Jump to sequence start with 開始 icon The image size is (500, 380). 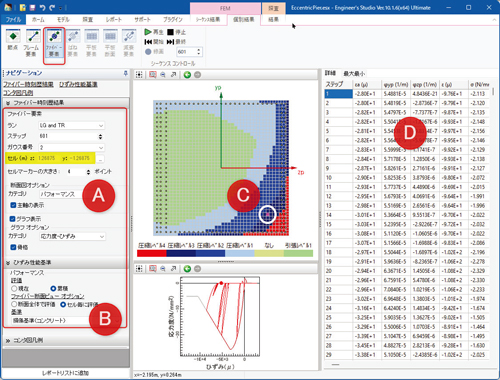click(154, 42)
